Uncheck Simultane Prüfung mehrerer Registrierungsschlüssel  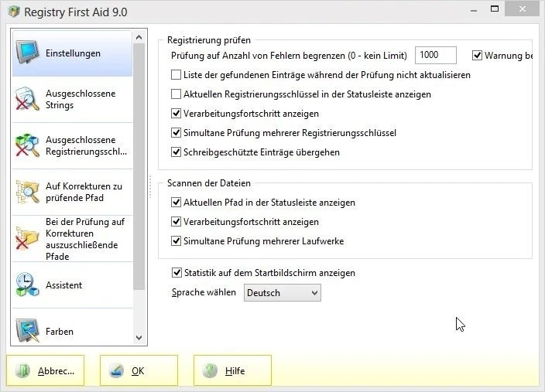coord(176,133)
